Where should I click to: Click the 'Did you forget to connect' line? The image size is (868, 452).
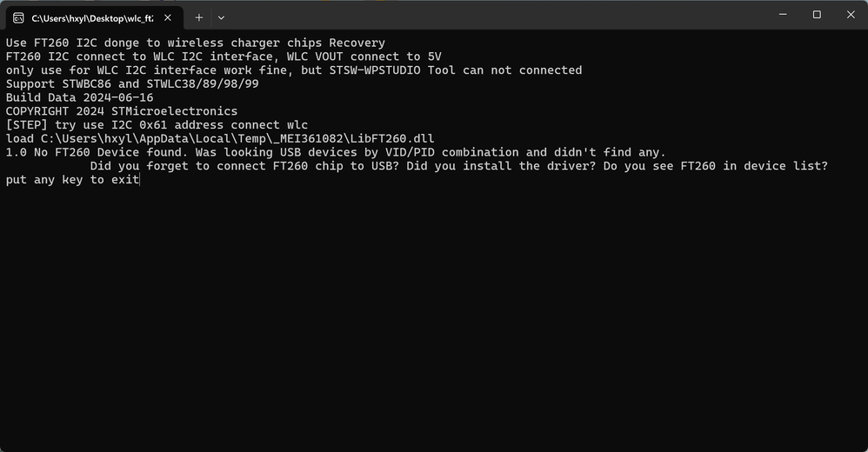click(x=459, y=166)
